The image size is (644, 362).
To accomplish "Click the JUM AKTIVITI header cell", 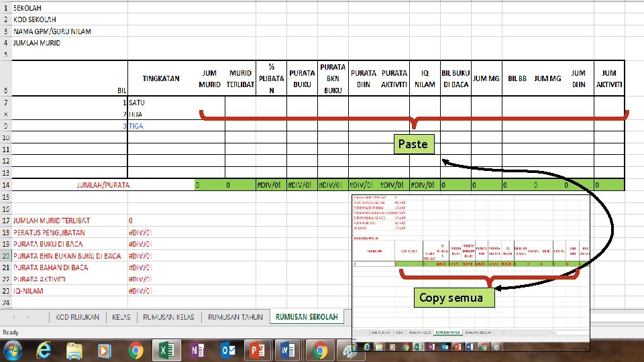I will click(609, 78).
